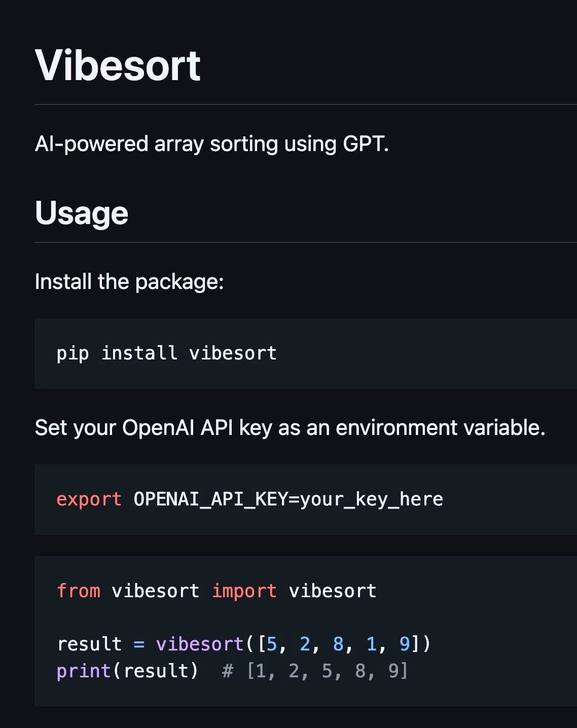Viewport: 577px width, 728px height.
Task: Click the 'Set your OpenAI API key' sentence
Action: coord(290,427)
